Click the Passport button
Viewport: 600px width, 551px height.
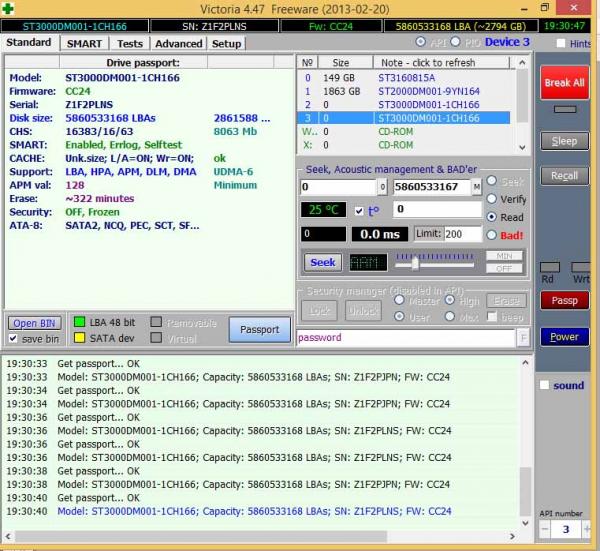coord(259,329)
